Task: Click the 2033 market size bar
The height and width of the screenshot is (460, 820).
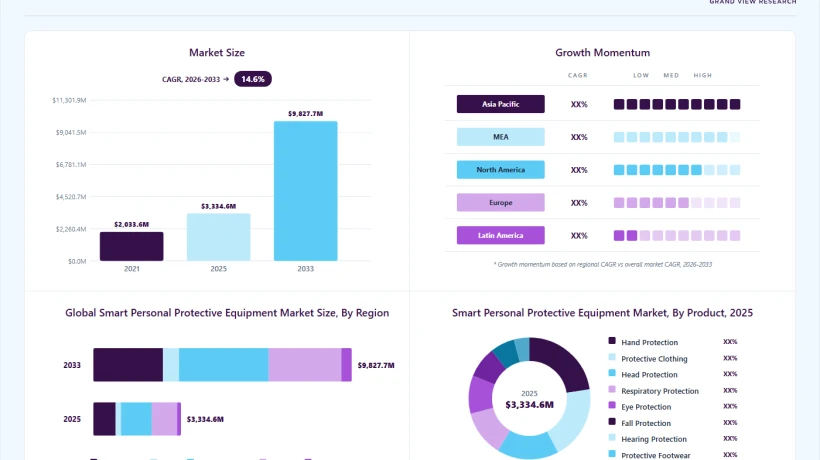Action: coord(305,191)
